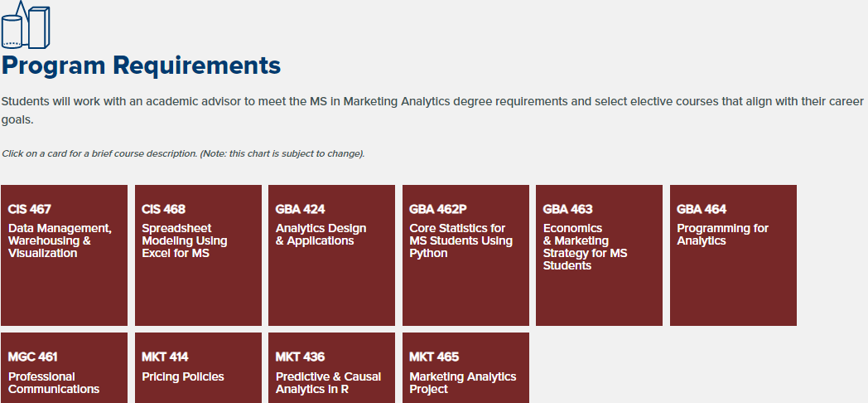Click the Program Requirements heading

tap(141, 66)
